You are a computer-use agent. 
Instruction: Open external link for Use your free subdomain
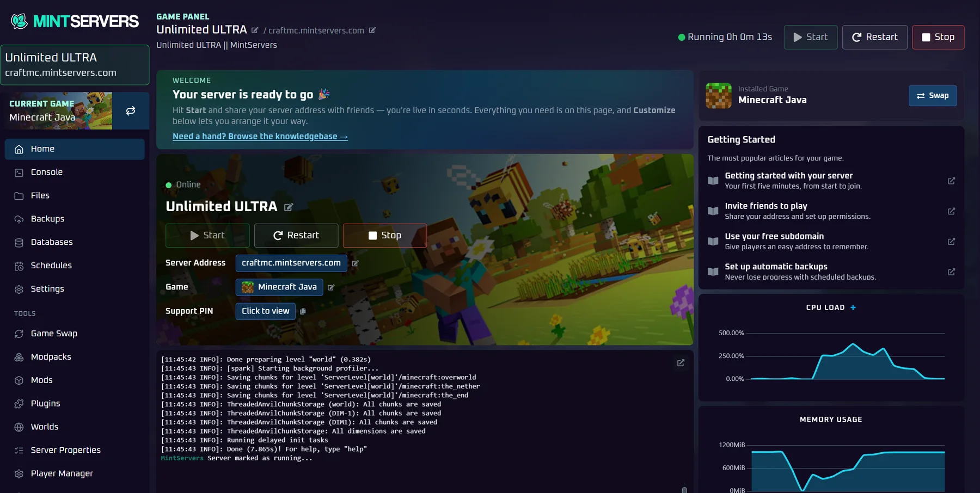click(x=951, y=242)
